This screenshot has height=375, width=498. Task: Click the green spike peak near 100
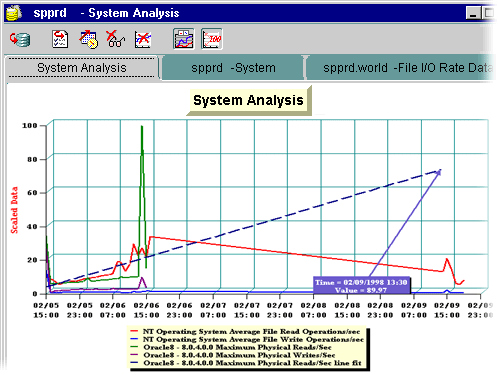tap(142, 127)
